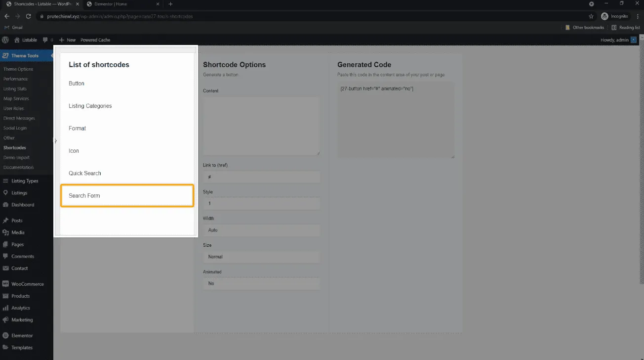Image resolution: width=644 pixels, height=360 pixels.
Task: Click the Link to (href) input field
Action: pyautogui.click(x=261, y=177)
